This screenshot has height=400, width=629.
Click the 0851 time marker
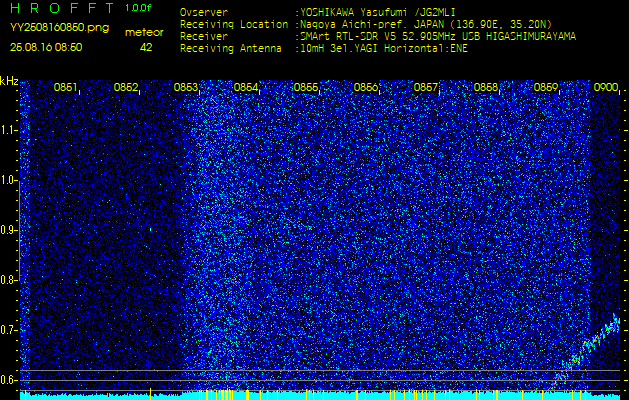click(x=65, y=87)
